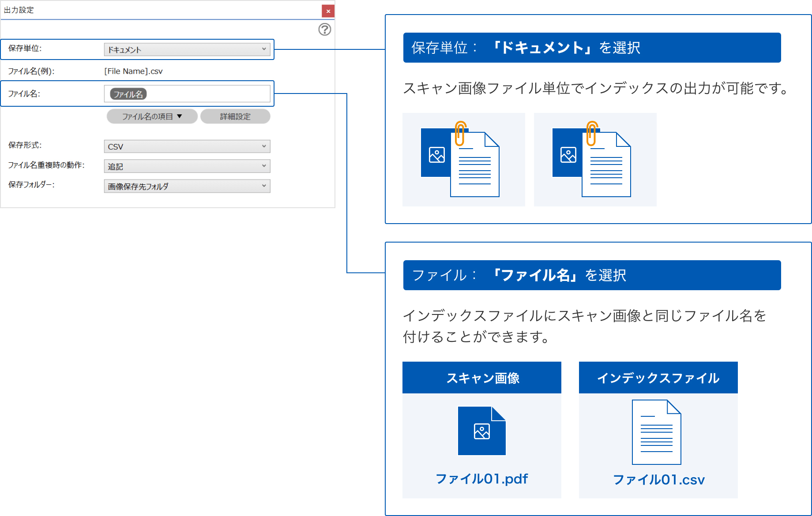Click the second clipped document icon
Image resolution: width=812 pixels, height=516 pixels.
(592, 160)
